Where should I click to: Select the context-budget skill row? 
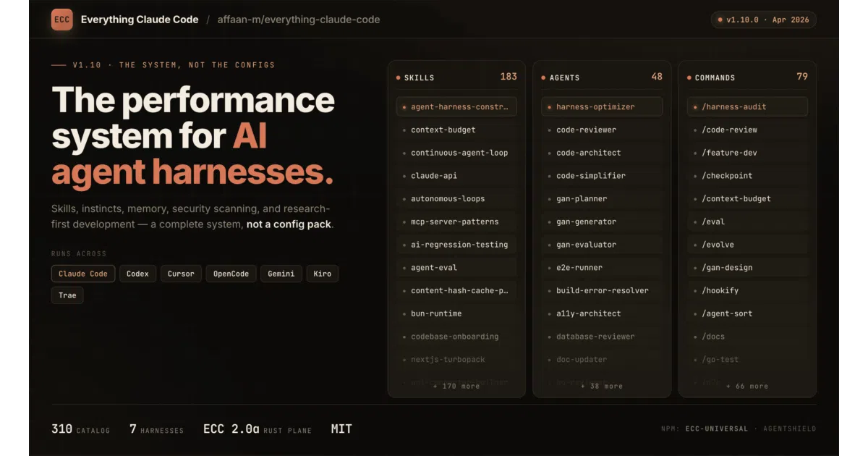coord(456,130)
